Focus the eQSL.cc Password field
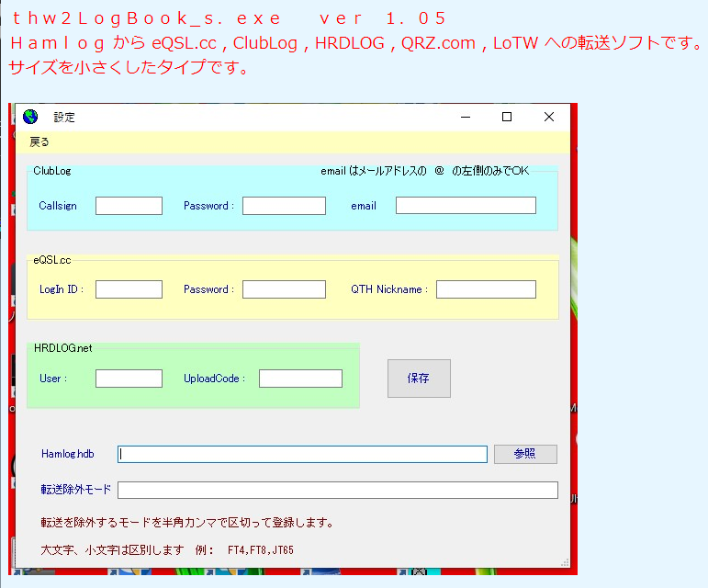The height and width of the screenshot is (588, 708). tap(284, 289)
